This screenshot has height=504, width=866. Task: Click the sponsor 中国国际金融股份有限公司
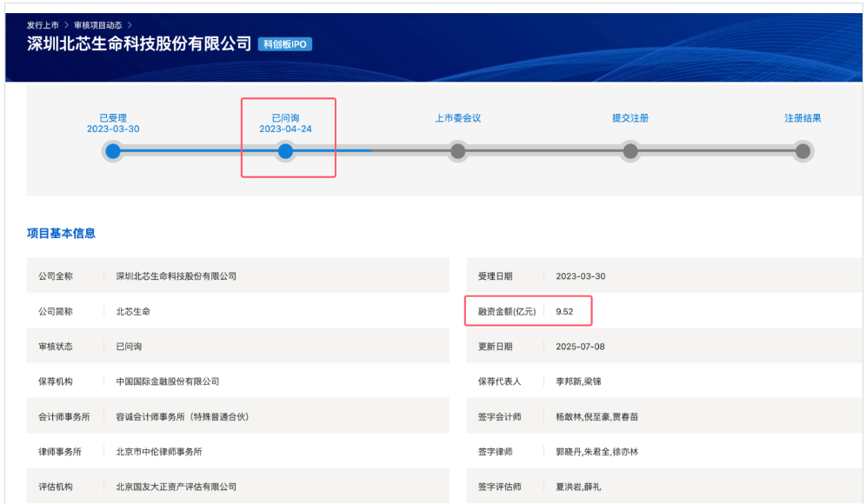[x=167, y=381]
